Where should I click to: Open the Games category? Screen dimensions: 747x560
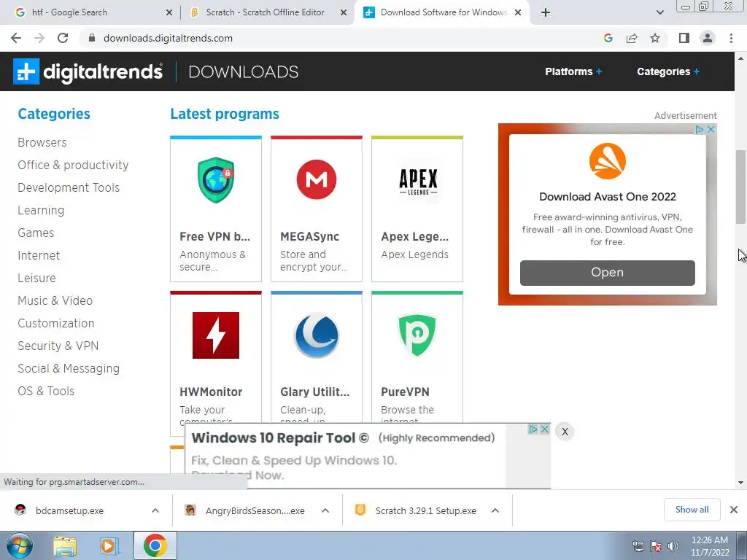point(36,233)
